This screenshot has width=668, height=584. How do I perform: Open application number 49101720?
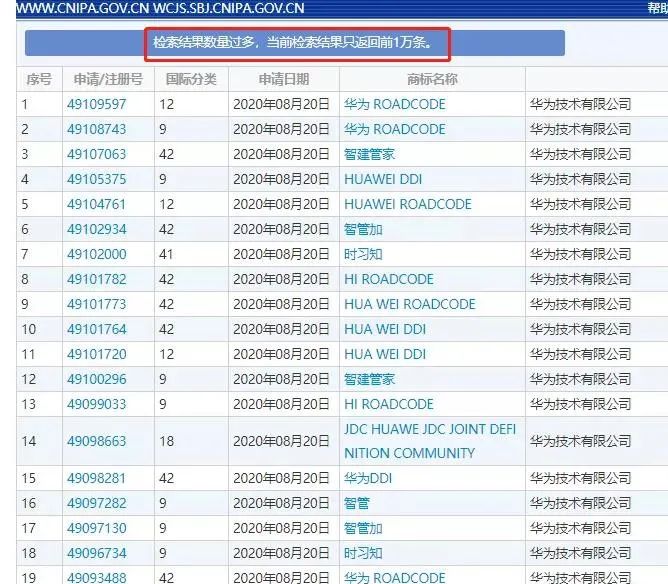[97, 354]
